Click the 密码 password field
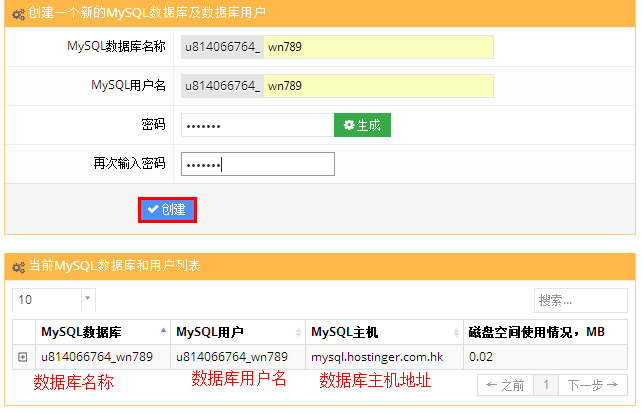 [257, 125]
